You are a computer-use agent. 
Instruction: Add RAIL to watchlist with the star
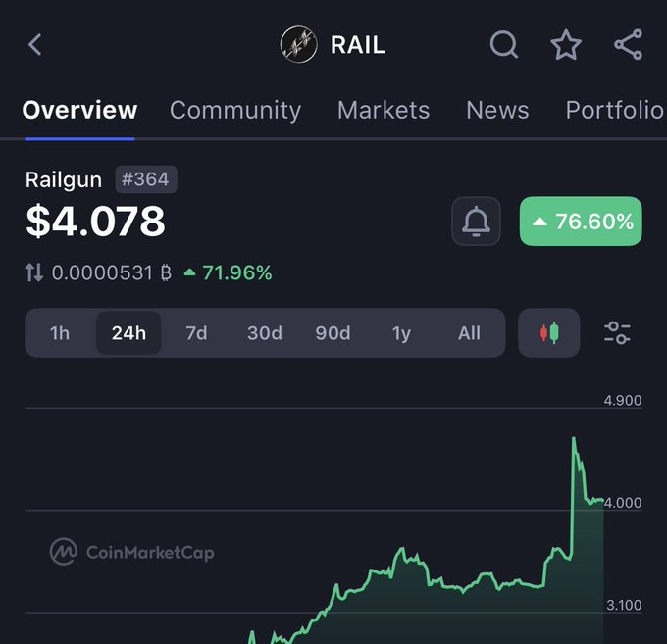coord(566,44)
